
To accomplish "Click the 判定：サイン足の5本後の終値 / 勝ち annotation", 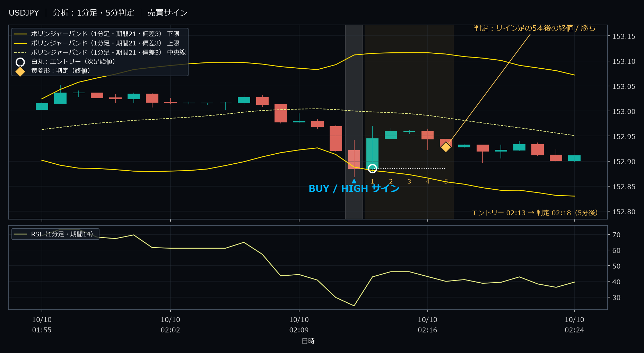I will point(535,28).
